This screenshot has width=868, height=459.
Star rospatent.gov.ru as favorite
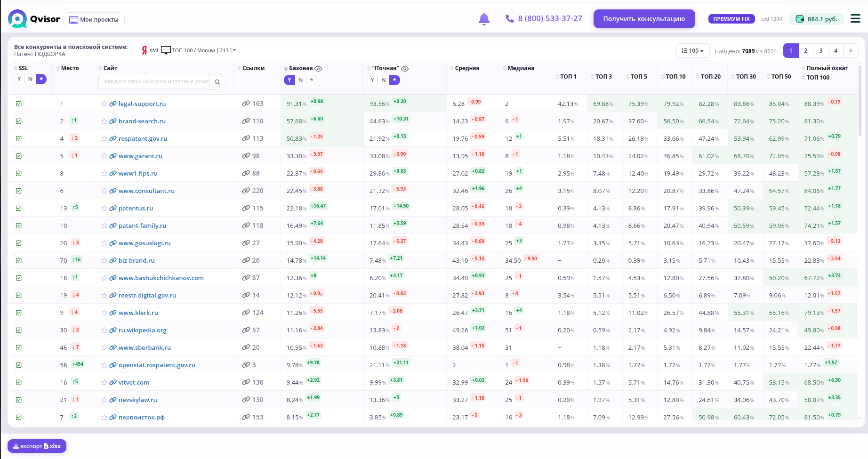pos(104,139)
